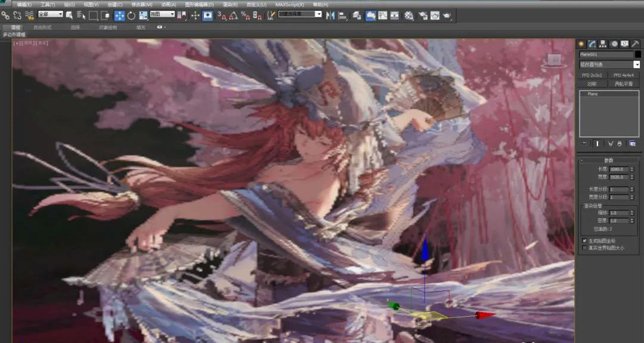
Task: Open the Hierarchy command panel tab
Action: point(603,44)
